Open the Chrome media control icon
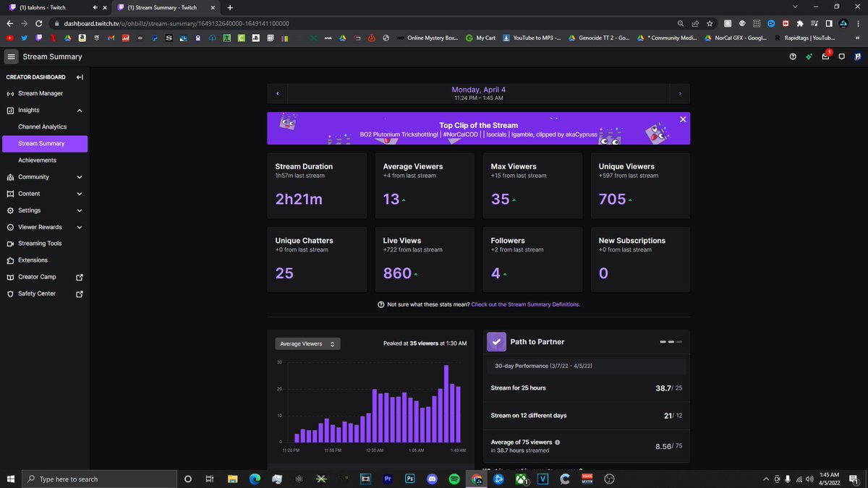Viewport: 868px width, 488px height. pos(814,23)
